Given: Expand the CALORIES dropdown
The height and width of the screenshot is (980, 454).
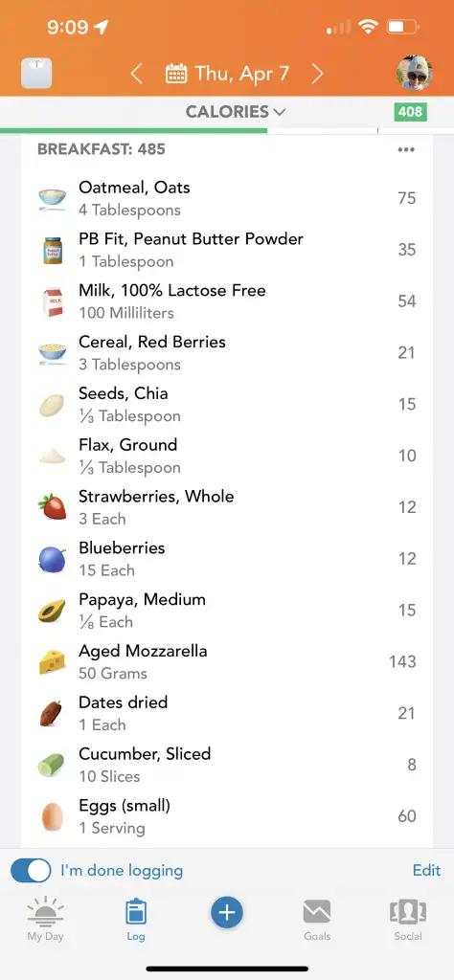Looking at the screenshot, I should 235,112.
